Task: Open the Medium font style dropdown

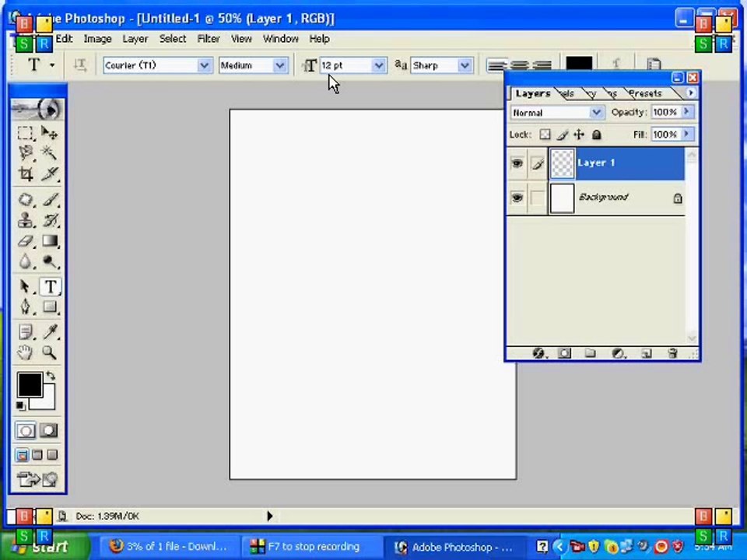Action: [x=280, y=65]
